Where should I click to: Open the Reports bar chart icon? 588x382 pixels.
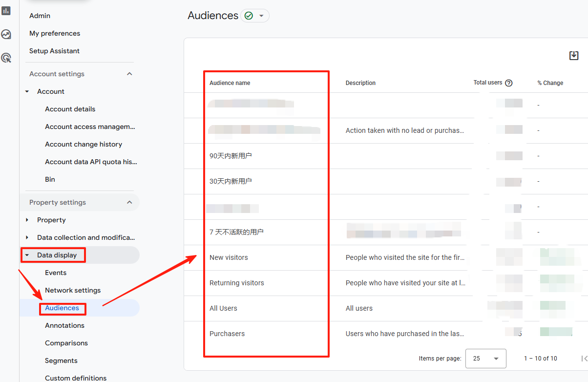click(x=6, y=11)
